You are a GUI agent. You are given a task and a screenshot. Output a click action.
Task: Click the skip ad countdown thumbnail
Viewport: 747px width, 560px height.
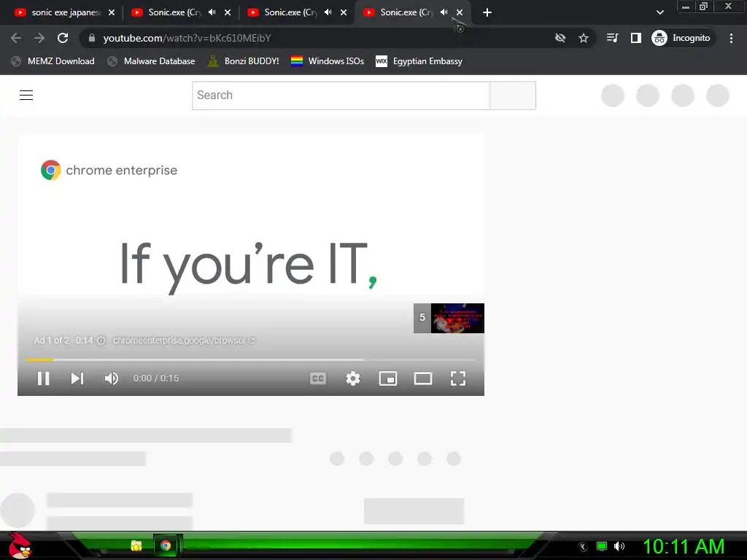click(449, 318)
